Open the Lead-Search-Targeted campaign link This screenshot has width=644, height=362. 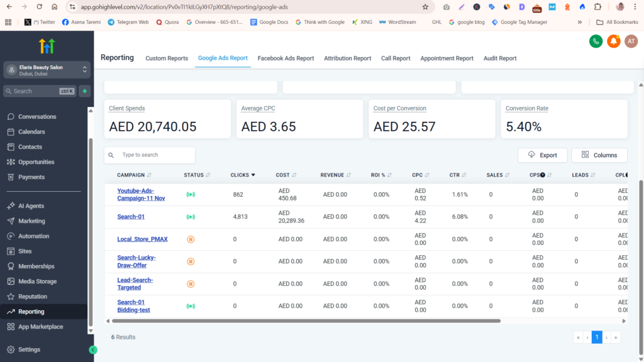tap(135, 283)
